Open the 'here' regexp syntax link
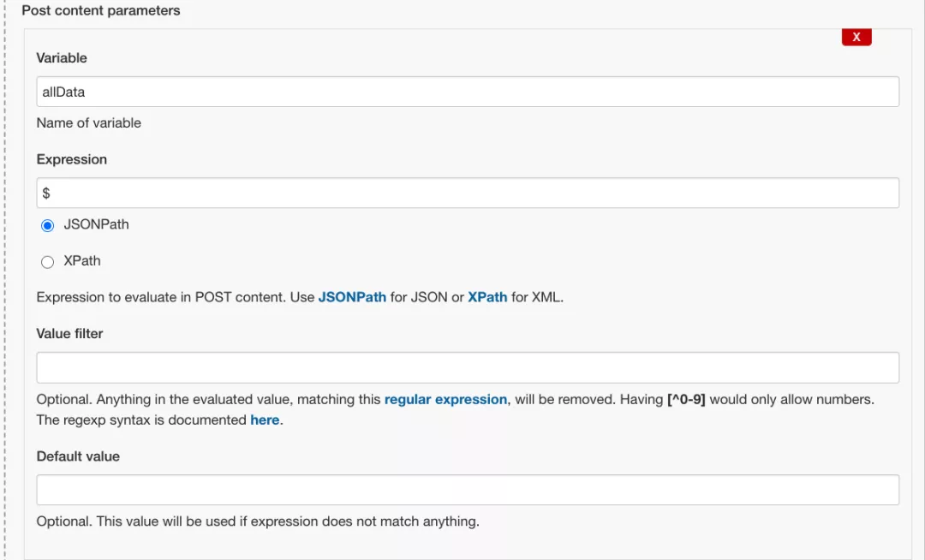 tap(265, 420)
